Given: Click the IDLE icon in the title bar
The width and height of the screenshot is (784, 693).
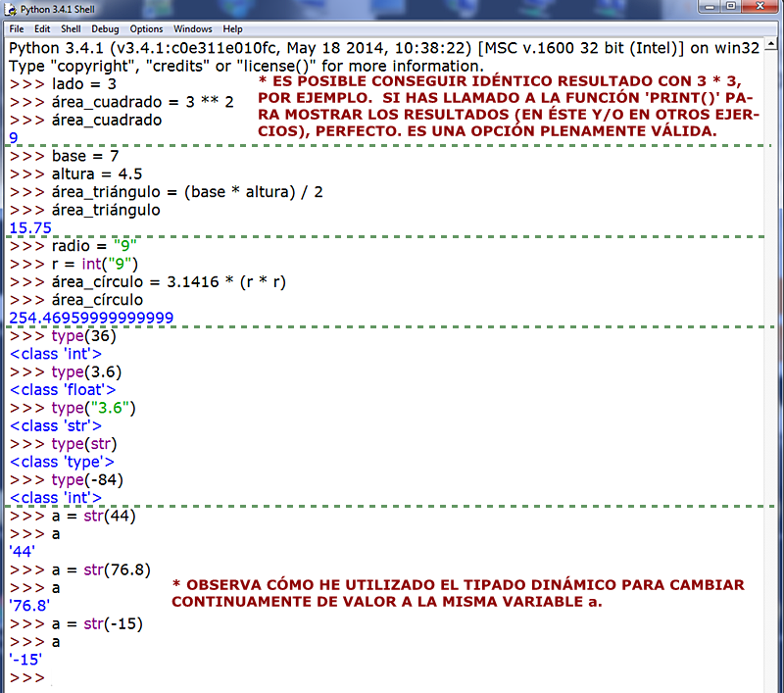Looking at the screenshot, I should tap(10, 8).
